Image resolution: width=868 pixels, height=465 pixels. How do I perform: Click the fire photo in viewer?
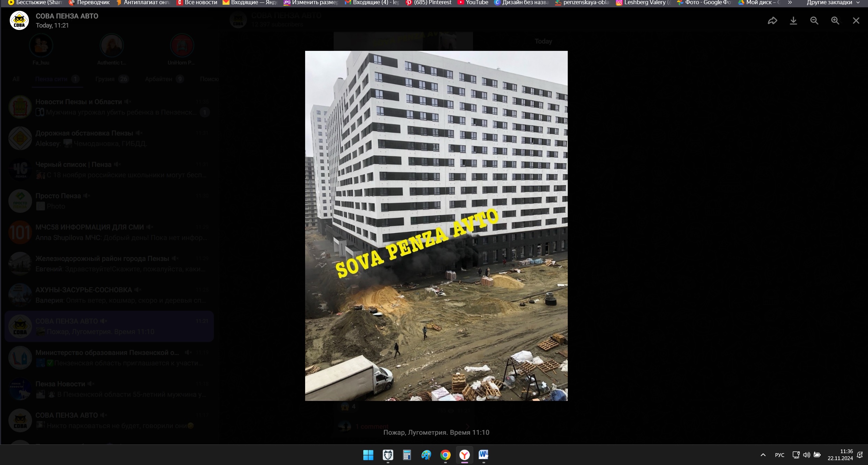436,226
